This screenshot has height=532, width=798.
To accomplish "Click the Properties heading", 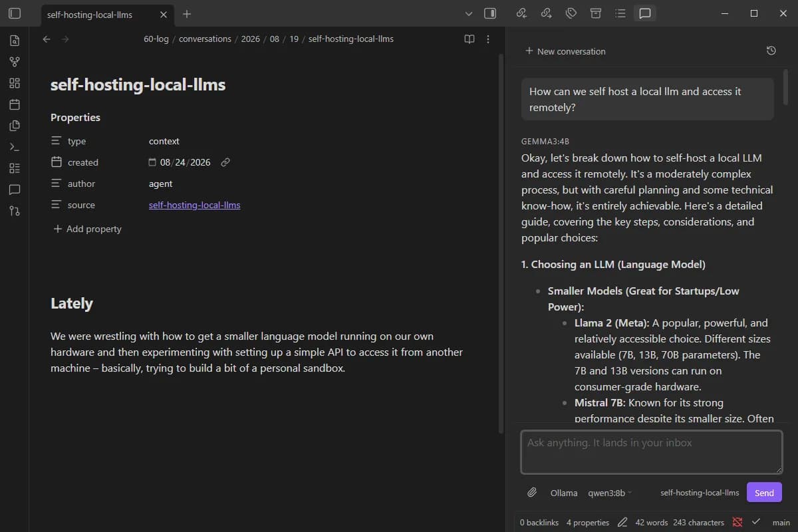I will (75, 117).
